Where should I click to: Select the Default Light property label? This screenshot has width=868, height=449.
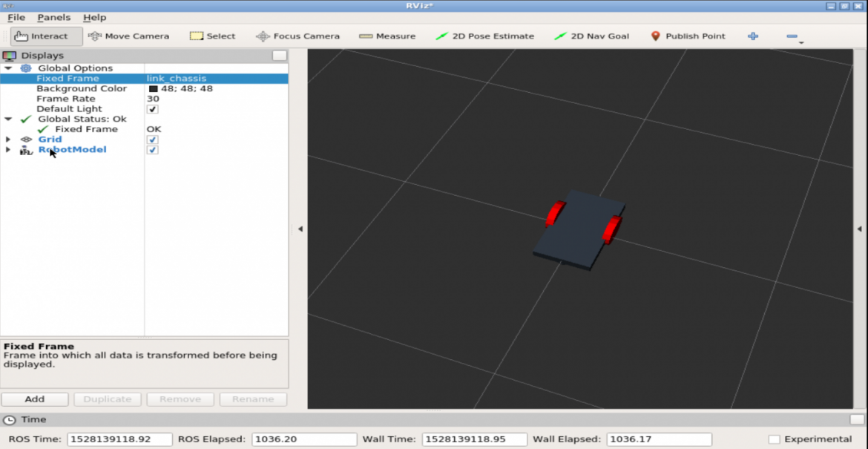tap(69, 109)
